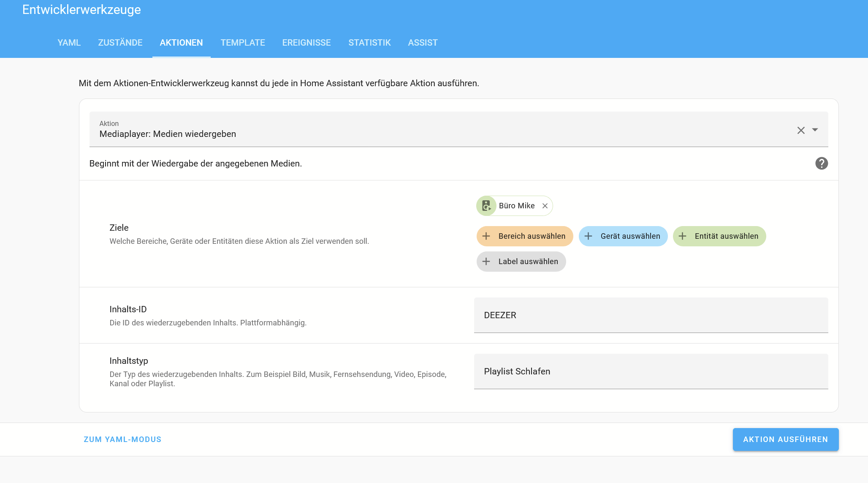Viewport: 868px width, 483px height.
Task: Open the help question mark icon
Action: (x=821, y=164)
